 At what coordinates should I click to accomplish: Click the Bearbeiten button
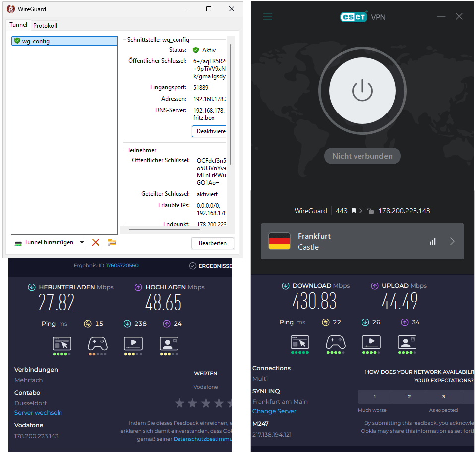[x=213, y=243]
